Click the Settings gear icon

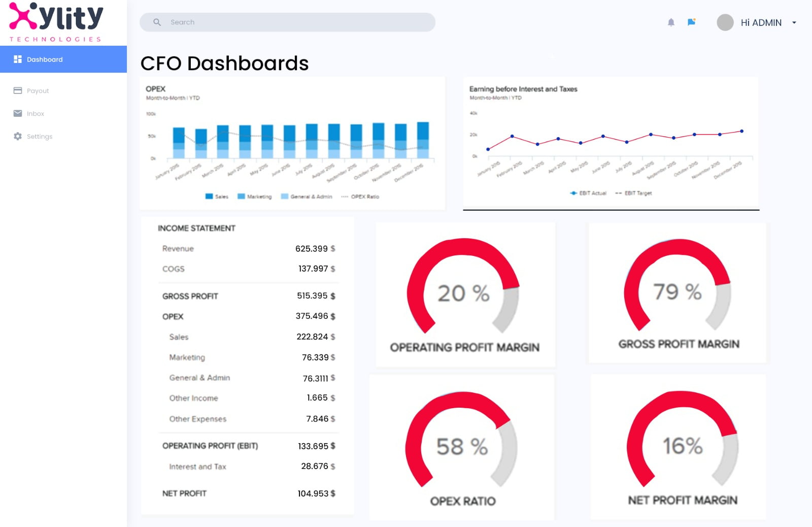[18, 136]
